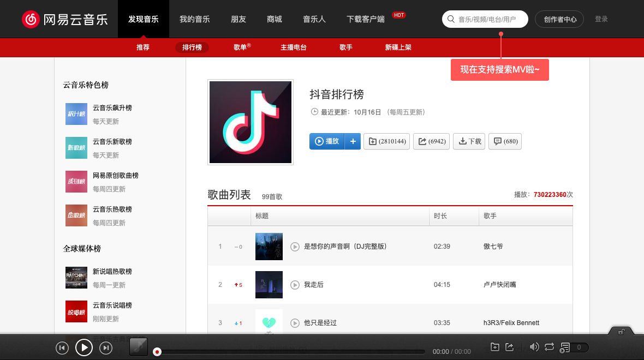The image size is (644, 360).
Task: Open the 云音乐新歌榜 title link
Action: click(112, 142)
